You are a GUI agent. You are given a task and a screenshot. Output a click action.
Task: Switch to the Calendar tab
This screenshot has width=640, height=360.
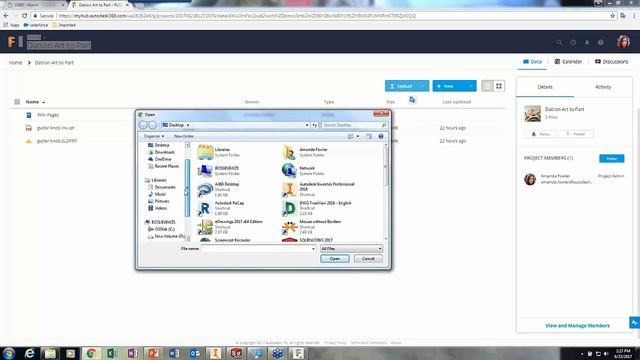568,62
